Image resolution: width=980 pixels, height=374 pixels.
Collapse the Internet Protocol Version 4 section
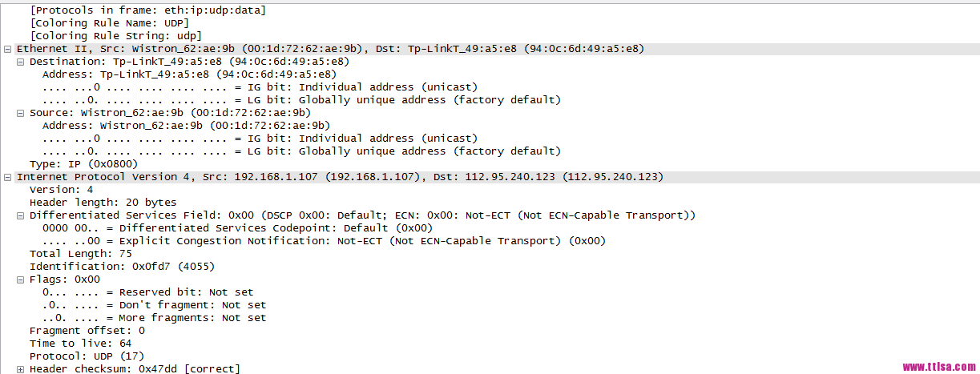click(x=8, y=177)
